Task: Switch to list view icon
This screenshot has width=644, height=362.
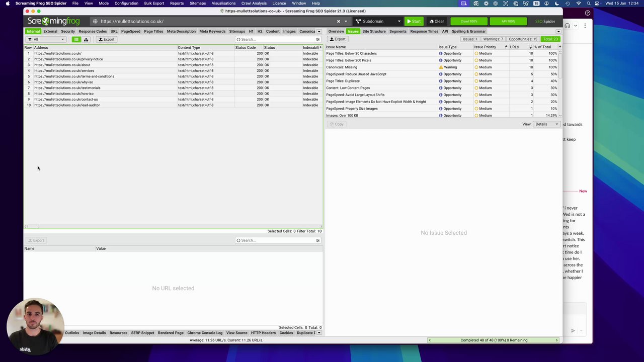Action: [x=76, y=39]
